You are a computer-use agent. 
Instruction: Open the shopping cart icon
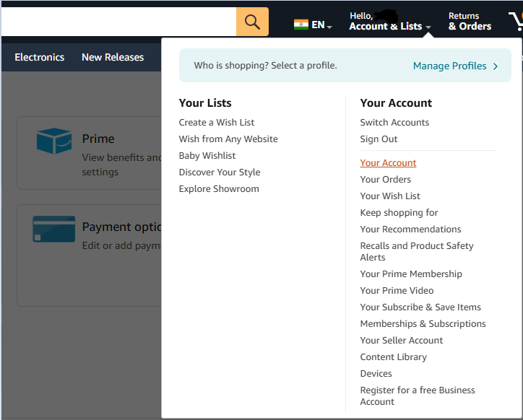pos(516,22)
